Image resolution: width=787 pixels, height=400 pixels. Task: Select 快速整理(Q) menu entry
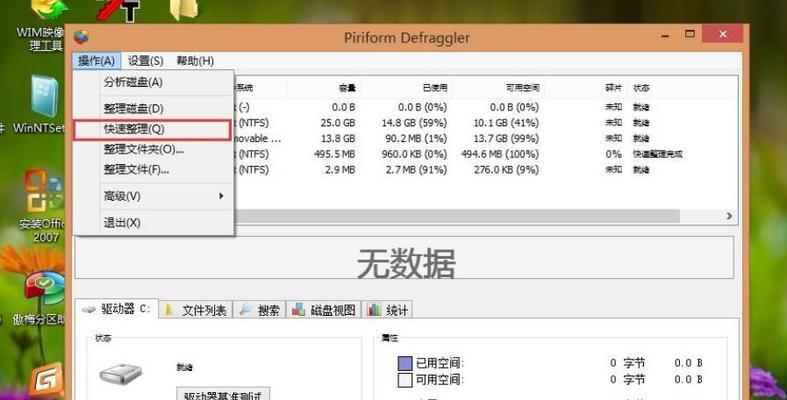coord(152,129)
